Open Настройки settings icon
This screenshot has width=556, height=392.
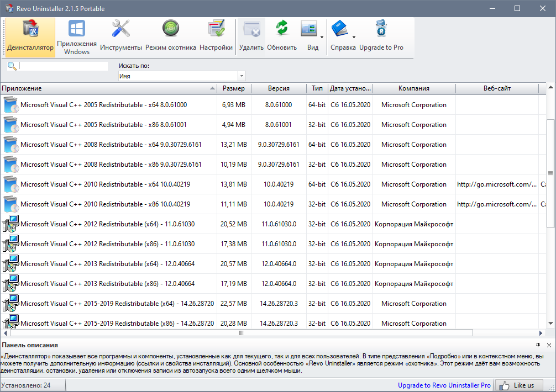pos(216,36)
